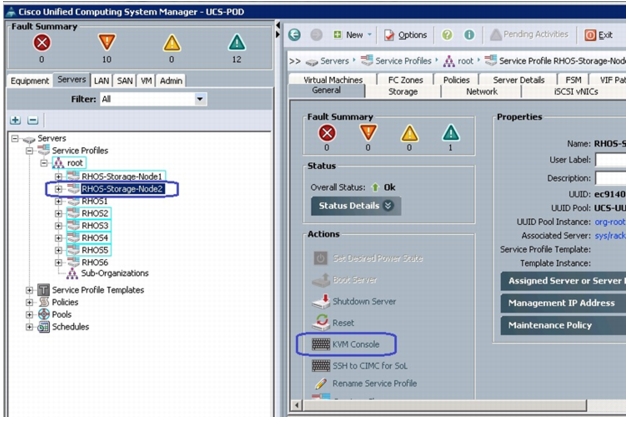This screenshot has width=630, height=431.
Task: Click major faults icon showing 10
Action: coord(107,43)
